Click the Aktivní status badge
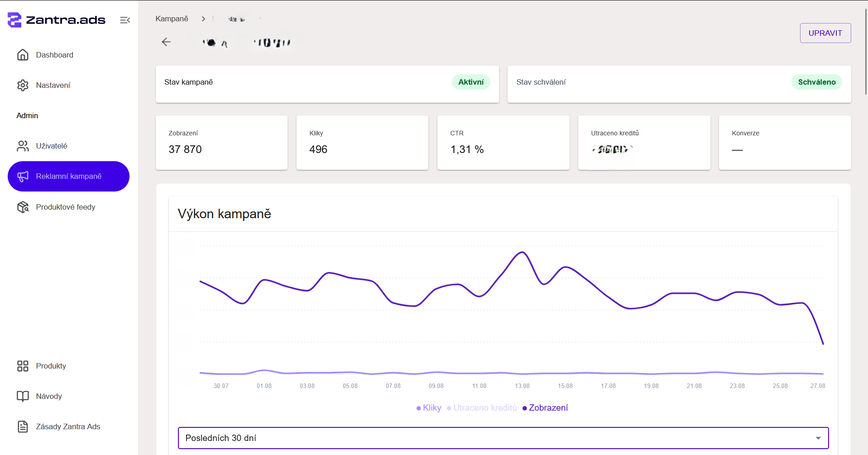The height and width of the screenshot is (455, 868). [x=471, y=82]
